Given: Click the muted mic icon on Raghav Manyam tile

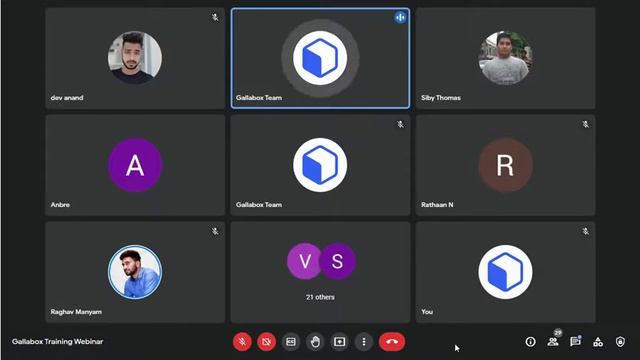Looking at the screenshot, I should pyautogui.click(x=215, y=231).
